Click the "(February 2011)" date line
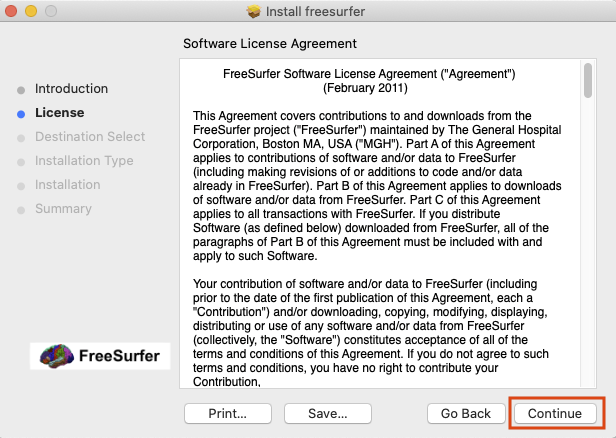Viewport: 616px width, 438px height. coord(376,87)
